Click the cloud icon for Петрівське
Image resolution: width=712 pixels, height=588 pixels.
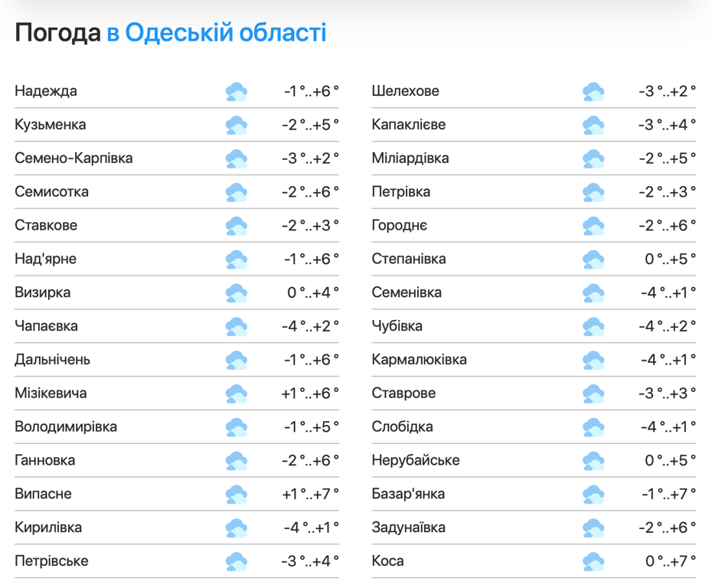237,561
